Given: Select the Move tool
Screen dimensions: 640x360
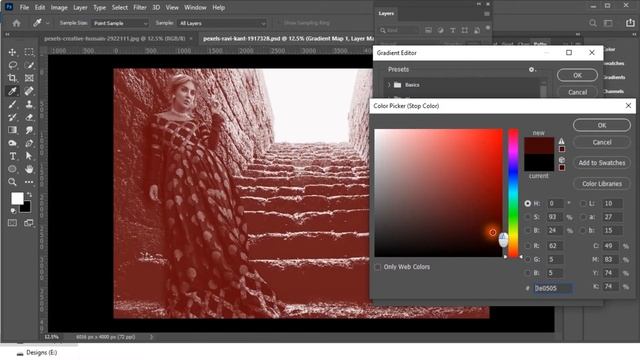Looking at the screenshot, I should (x=12, y=52).
